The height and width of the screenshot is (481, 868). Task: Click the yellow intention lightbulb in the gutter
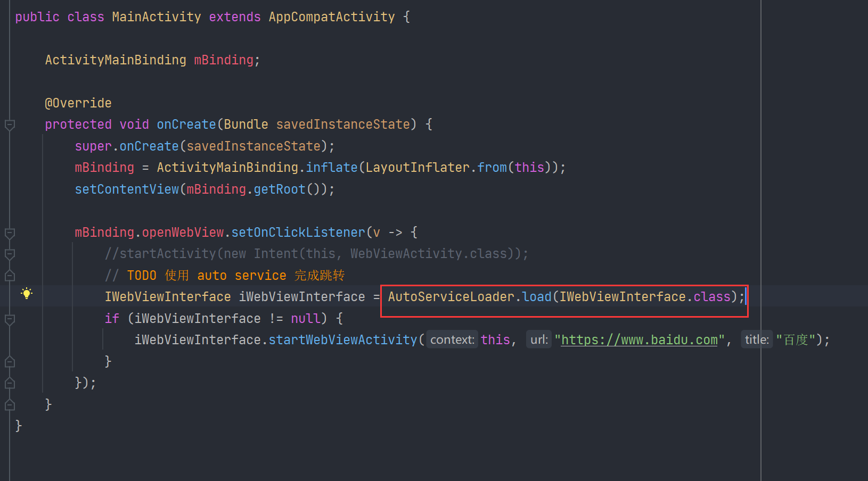(x=26, y=293)
